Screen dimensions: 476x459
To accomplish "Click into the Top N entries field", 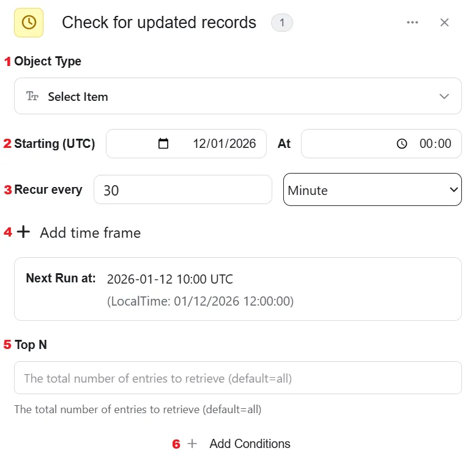I will (238, 378).
